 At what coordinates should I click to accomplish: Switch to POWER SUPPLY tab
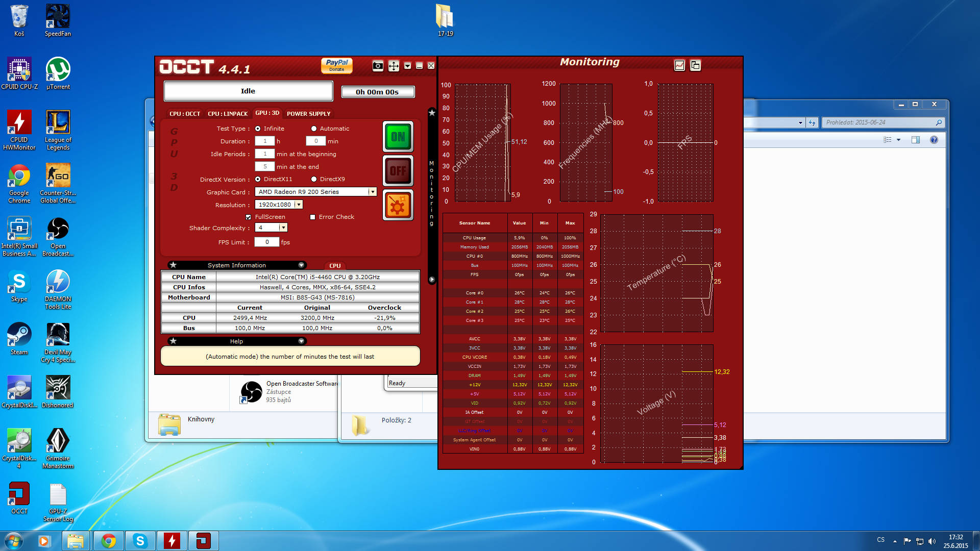[x=309, y=114]
